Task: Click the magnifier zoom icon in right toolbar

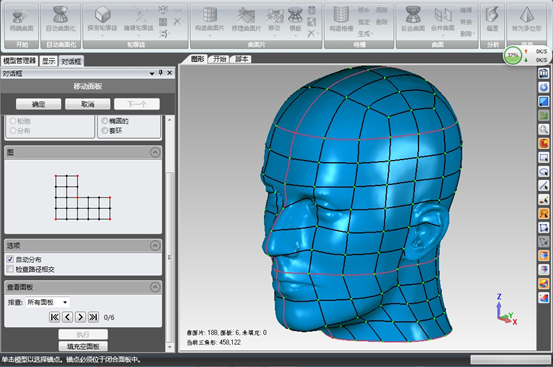Action: [x=543, y=129]
